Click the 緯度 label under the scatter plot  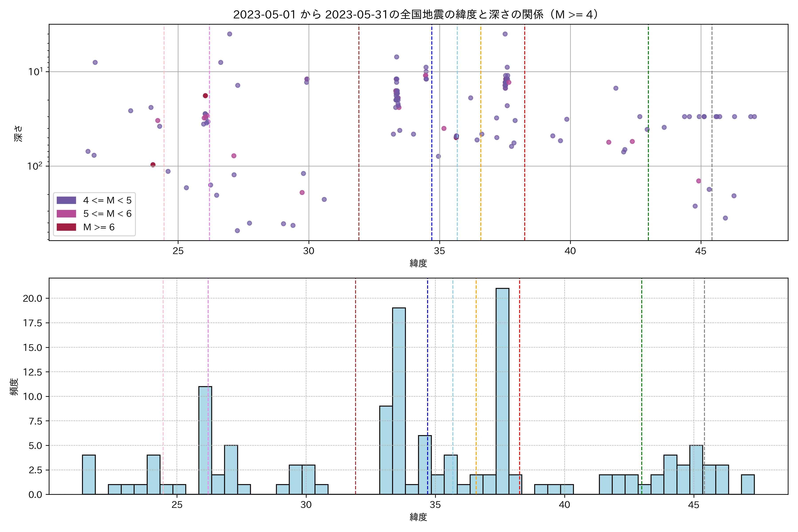(x=418, y=263)
